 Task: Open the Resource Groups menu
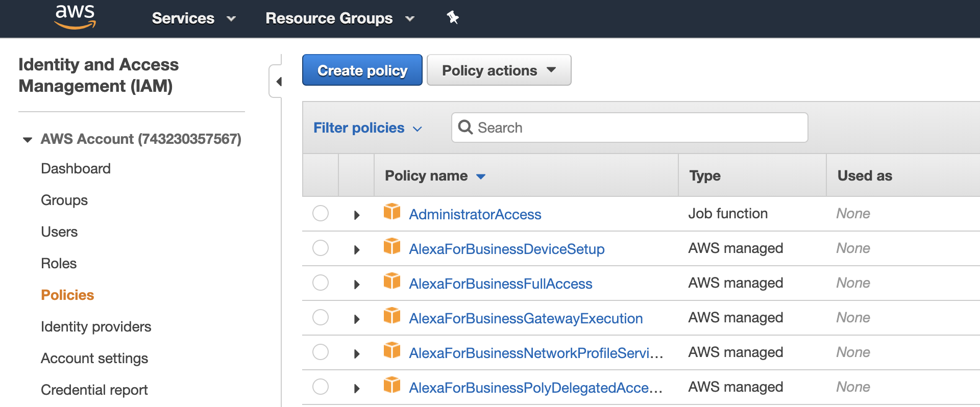pos(339,18)
